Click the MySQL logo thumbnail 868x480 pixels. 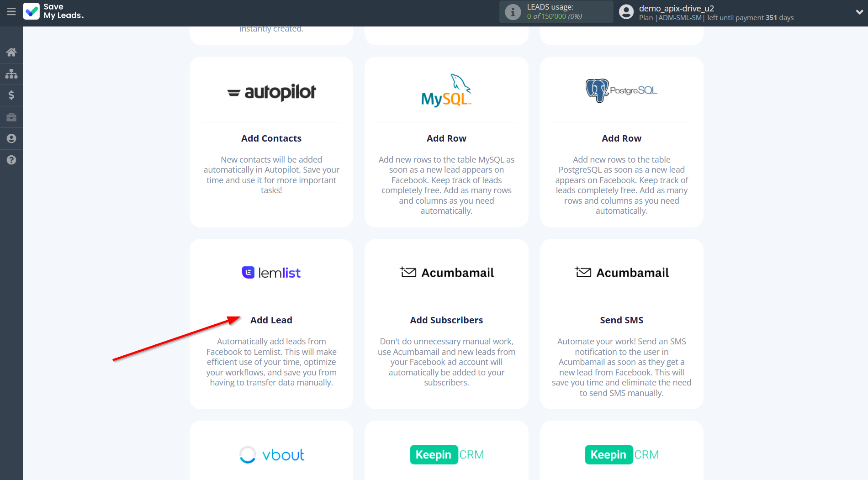tap(446, 90)
